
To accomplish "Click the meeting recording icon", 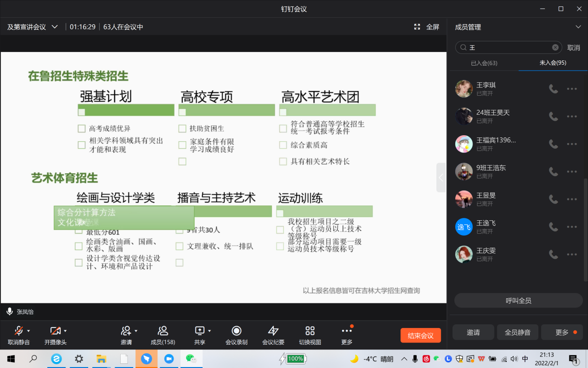I will (236, 331).
